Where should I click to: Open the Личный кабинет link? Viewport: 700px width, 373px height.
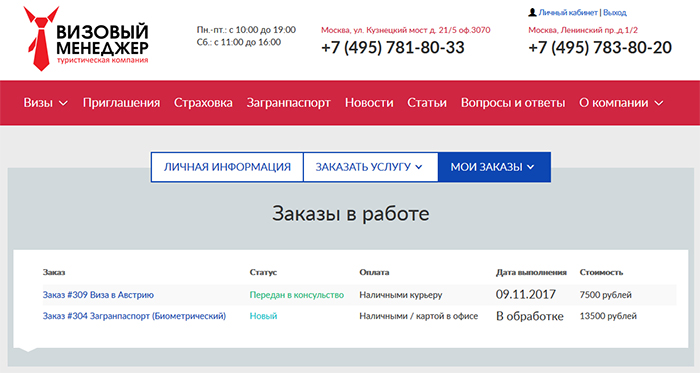(x=568, y=12)
